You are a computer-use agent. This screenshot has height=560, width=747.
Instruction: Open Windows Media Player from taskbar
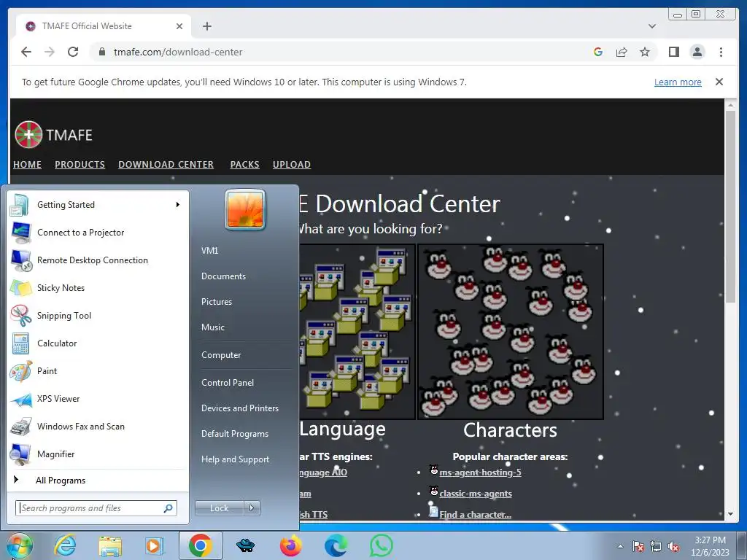click(155, 545)
